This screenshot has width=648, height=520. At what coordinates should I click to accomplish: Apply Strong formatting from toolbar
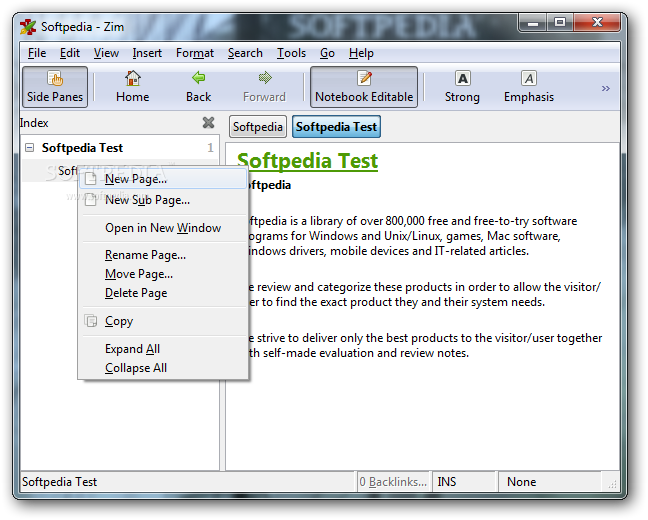pos(462,87)
